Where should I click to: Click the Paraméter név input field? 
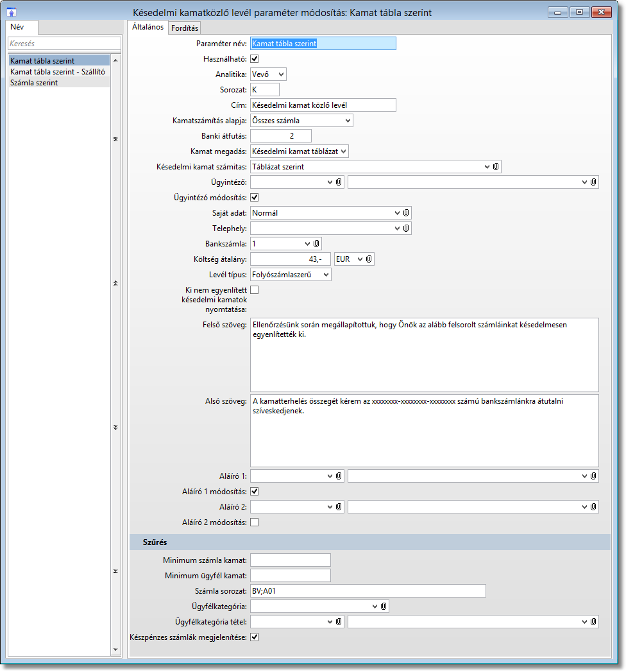[x=323, y=43]
